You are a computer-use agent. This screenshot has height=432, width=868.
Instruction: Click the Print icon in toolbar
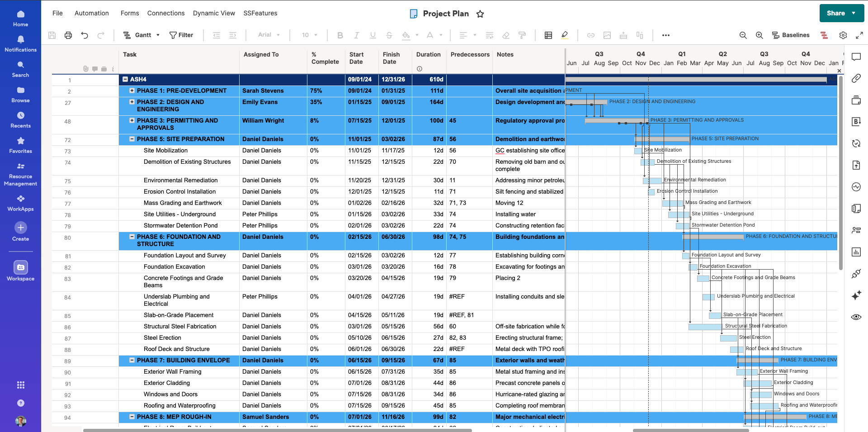pos(68,35)
